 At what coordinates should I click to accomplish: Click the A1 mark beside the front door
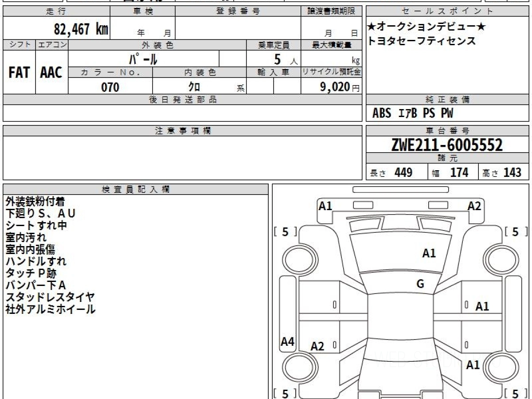coord(482,306)
